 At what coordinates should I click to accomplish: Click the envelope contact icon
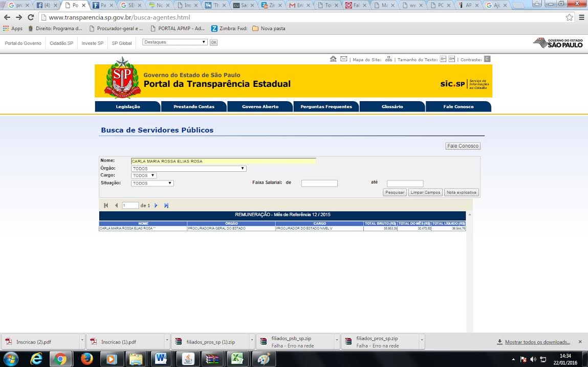click(344, 59)
